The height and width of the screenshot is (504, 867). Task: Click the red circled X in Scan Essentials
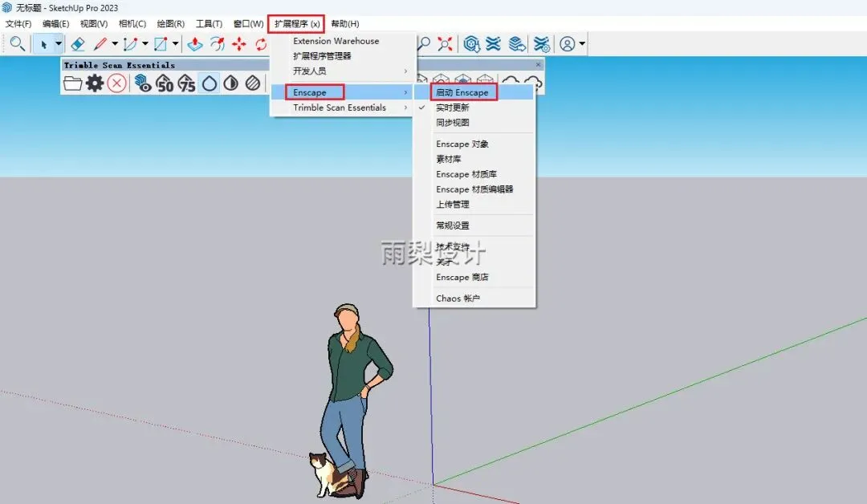coord(116,83)
